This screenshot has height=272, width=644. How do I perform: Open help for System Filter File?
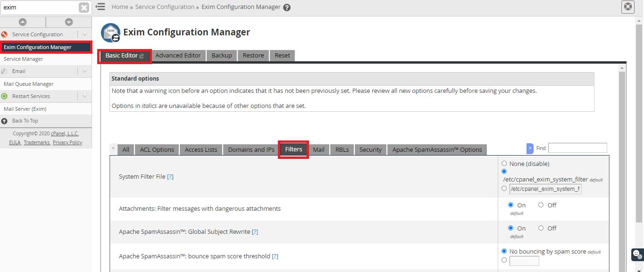click(x=170, y=177)
